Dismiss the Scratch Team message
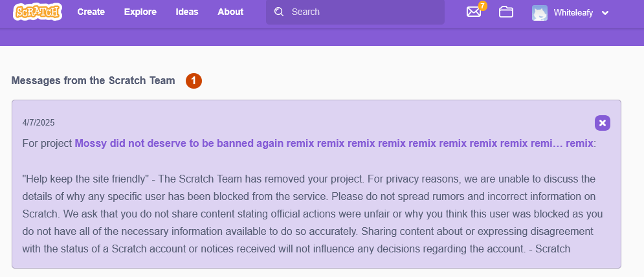644x277 pixels. coord(602,123)
